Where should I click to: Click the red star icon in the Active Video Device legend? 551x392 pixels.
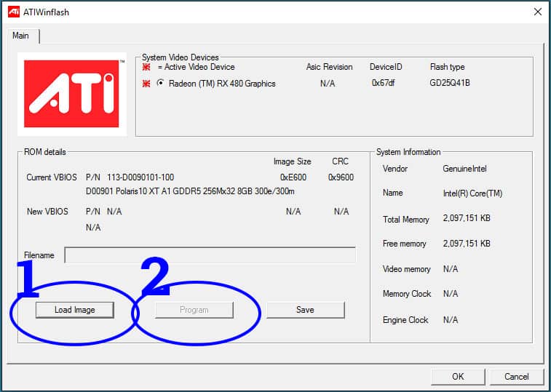pyautogui.click(x=146, y=67)
